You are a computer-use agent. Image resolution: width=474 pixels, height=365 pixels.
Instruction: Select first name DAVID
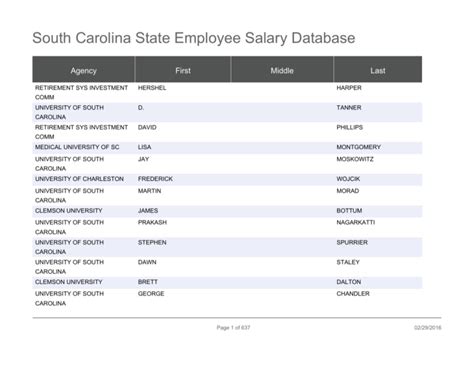click(147, 127)
